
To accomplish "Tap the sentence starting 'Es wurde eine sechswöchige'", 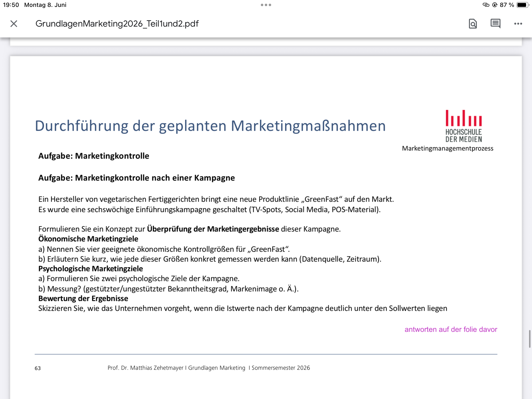I will (x=209, y=210).
